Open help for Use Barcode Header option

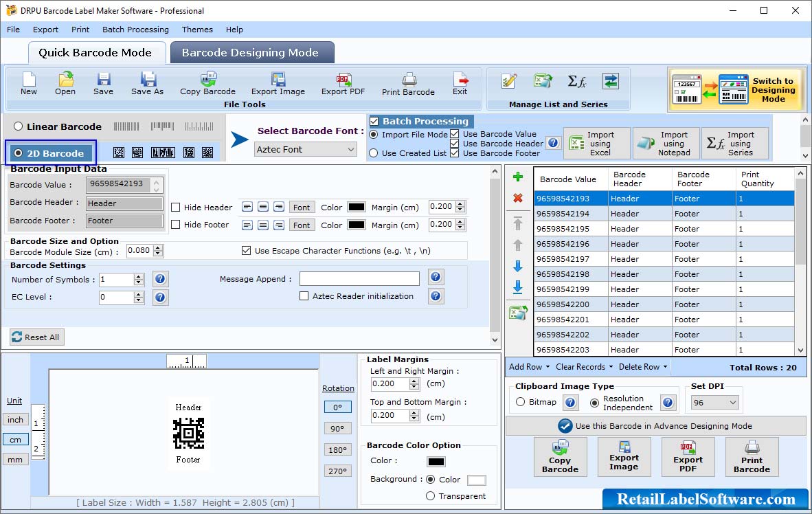coord(553,143)
